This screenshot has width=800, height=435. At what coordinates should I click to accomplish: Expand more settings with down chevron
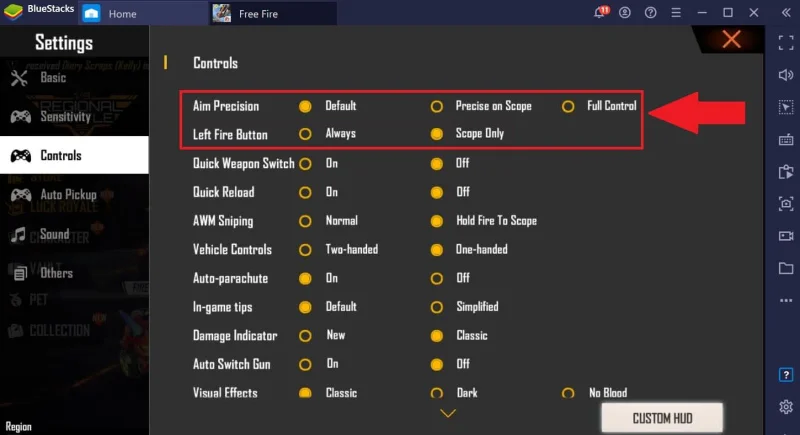tap(448, 413)
